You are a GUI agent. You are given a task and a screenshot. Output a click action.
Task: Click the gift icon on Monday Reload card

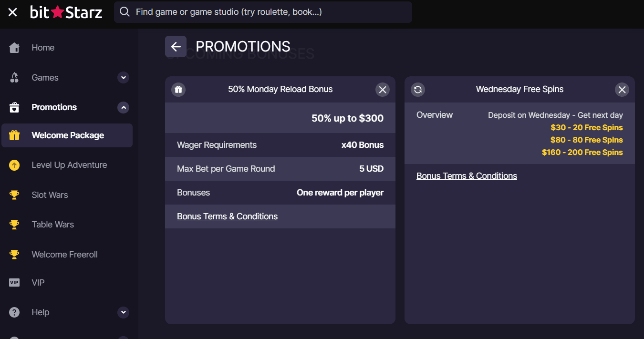point(178,90)
